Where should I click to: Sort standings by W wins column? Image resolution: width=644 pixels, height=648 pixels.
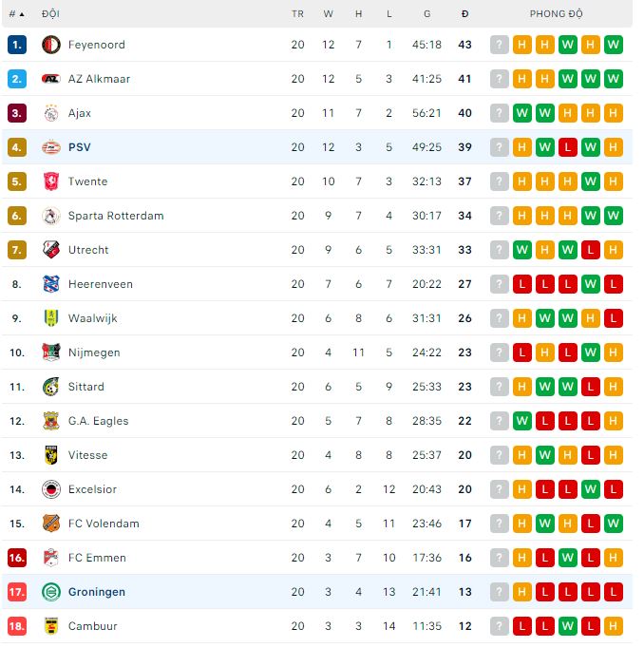[329, 14]
